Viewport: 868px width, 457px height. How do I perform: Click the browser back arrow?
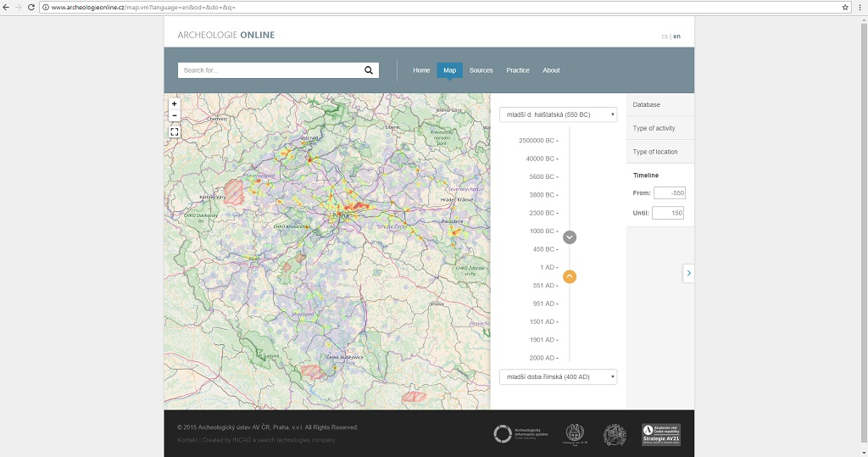(x=6, y=7)
